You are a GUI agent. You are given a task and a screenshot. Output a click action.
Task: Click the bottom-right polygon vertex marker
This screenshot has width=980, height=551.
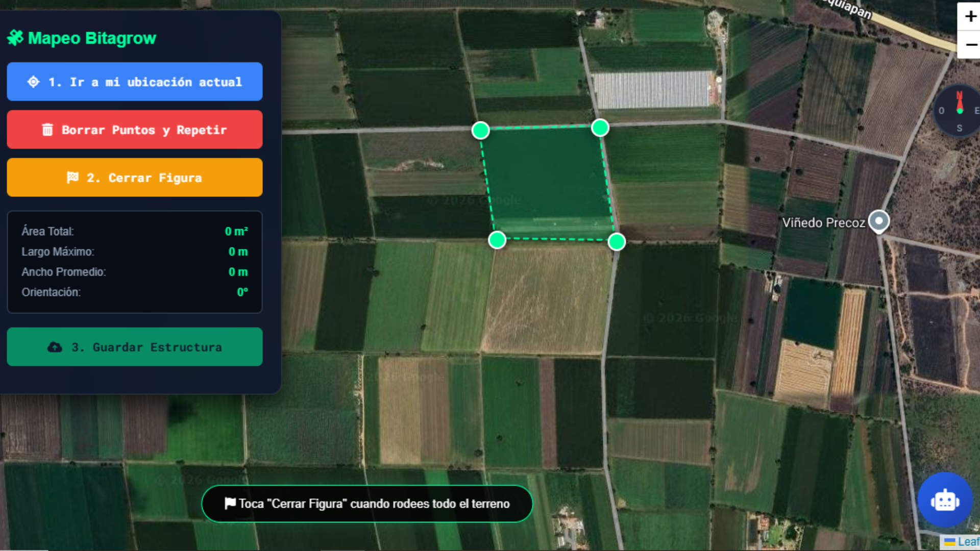[617, 242]
